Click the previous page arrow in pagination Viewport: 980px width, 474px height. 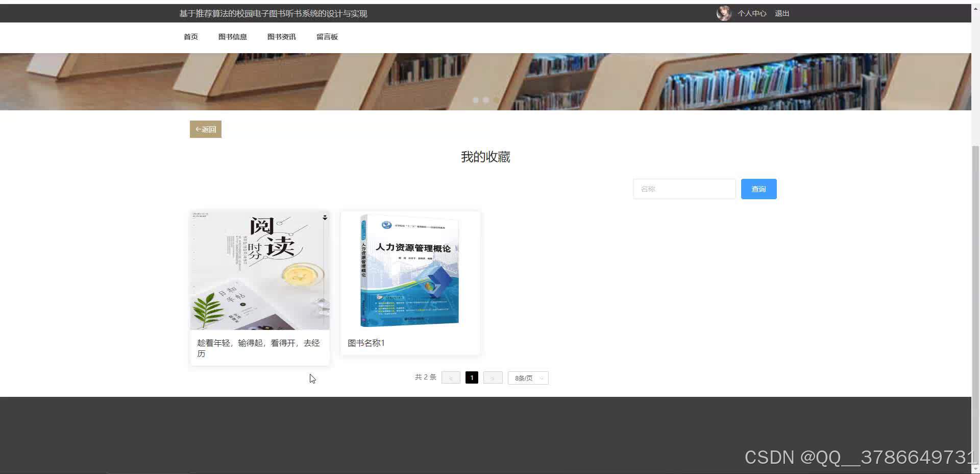click(450, 377)
